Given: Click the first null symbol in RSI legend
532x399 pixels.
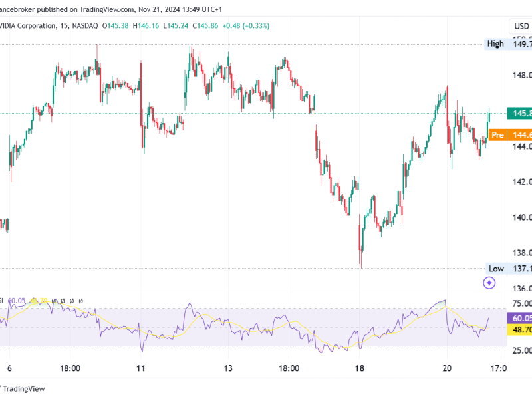Looking at the screenshot, I should tap(54, 301).
